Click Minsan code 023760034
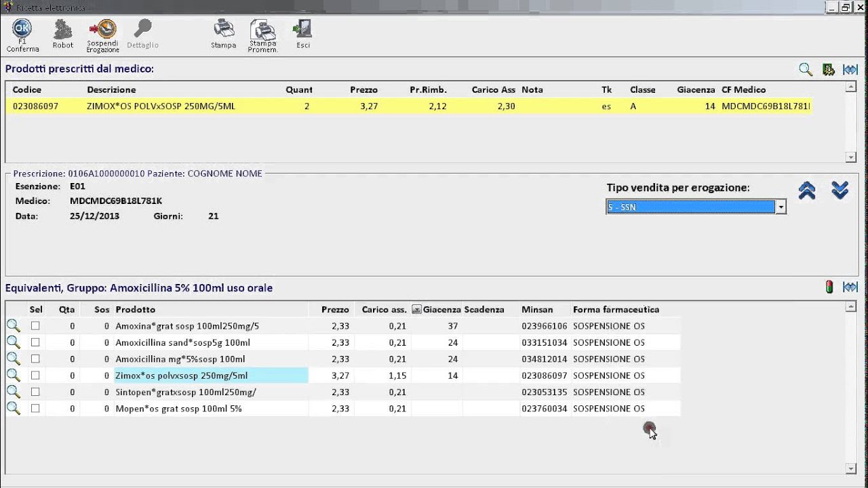868x488 pixels. (544, 408)
